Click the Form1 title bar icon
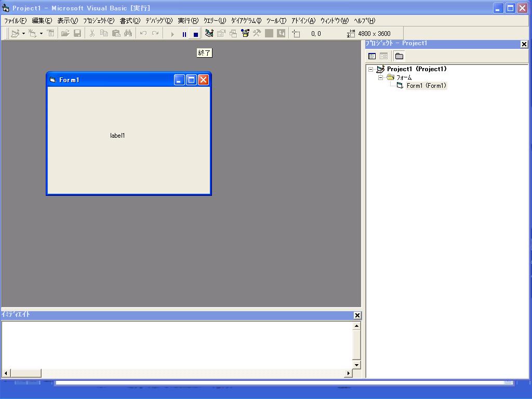Screen dimensions: 532x399 [x=52, y=80]
